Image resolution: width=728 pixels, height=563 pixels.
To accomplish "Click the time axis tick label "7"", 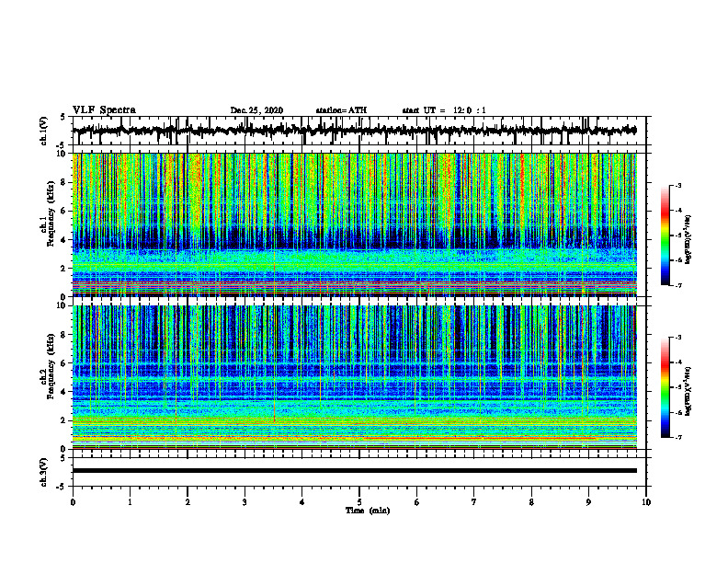I will point(474,502).
